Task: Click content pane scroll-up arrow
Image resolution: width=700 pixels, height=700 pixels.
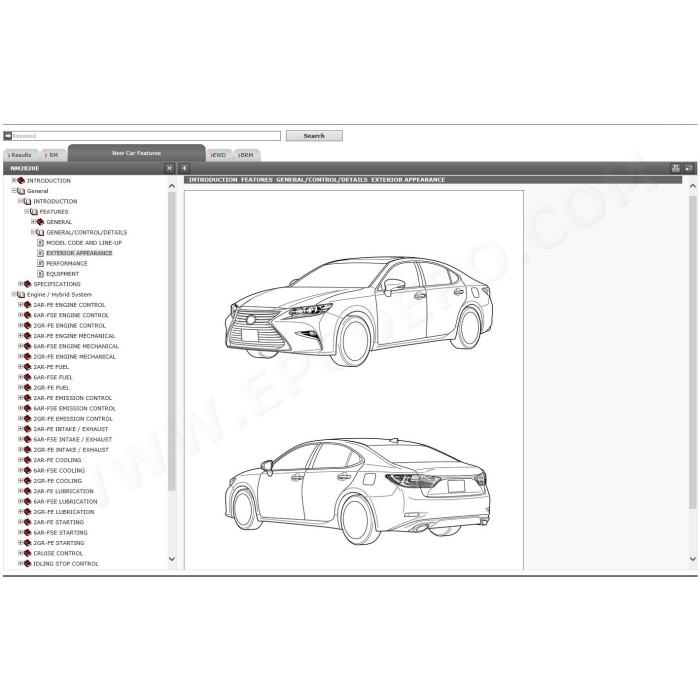Action: pos(692,186)
